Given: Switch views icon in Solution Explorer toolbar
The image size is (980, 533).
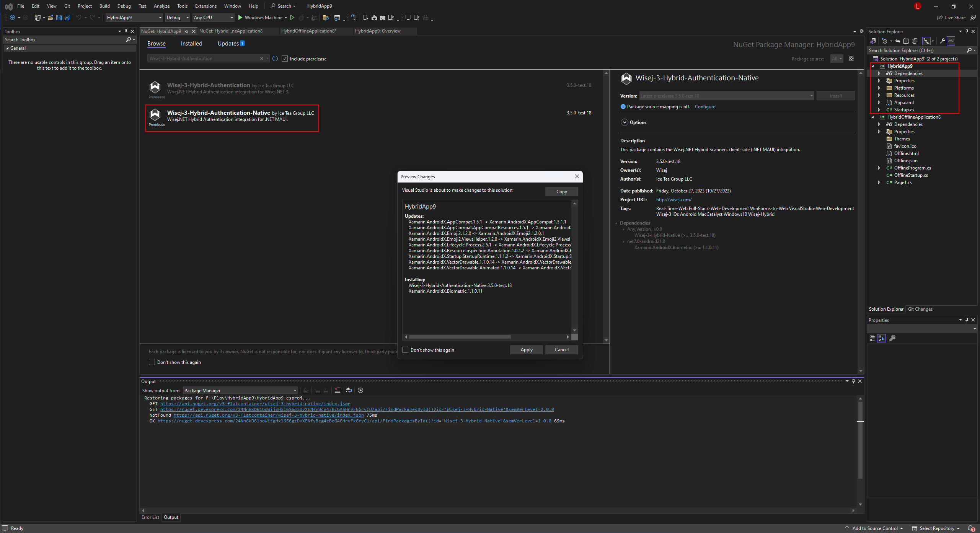Looking at the screenshot, I should coord(873,41).
